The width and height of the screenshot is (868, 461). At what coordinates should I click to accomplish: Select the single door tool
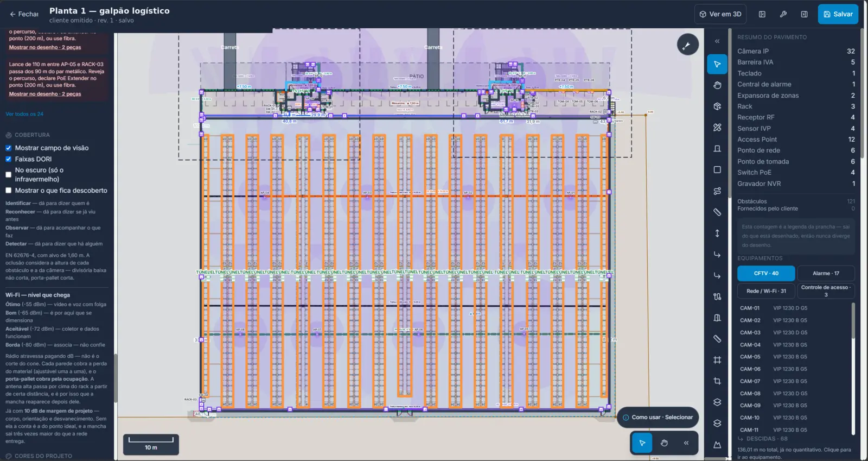(717, 149)
